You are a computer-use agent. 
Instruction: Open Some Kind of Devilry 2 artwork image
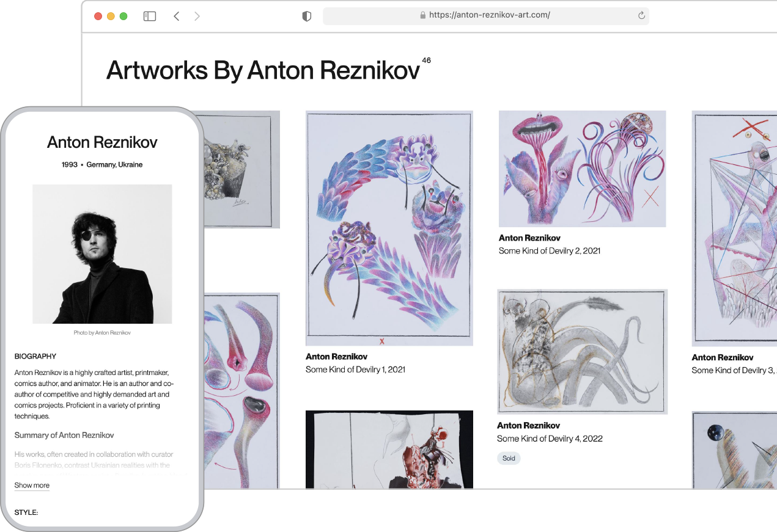[582, 169]
